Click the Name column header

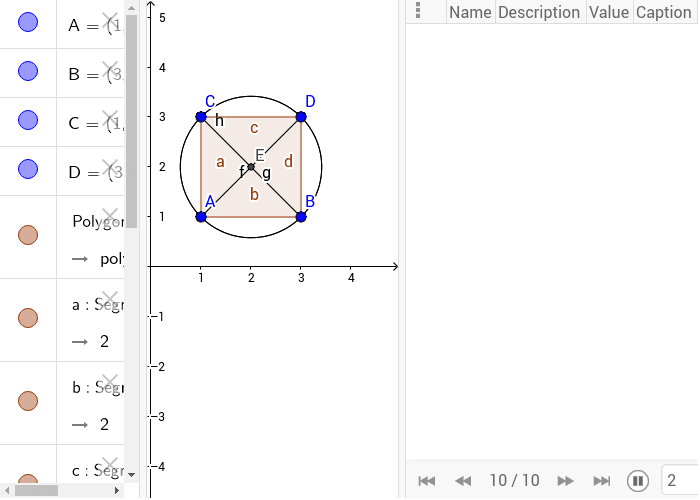point(471,12)
